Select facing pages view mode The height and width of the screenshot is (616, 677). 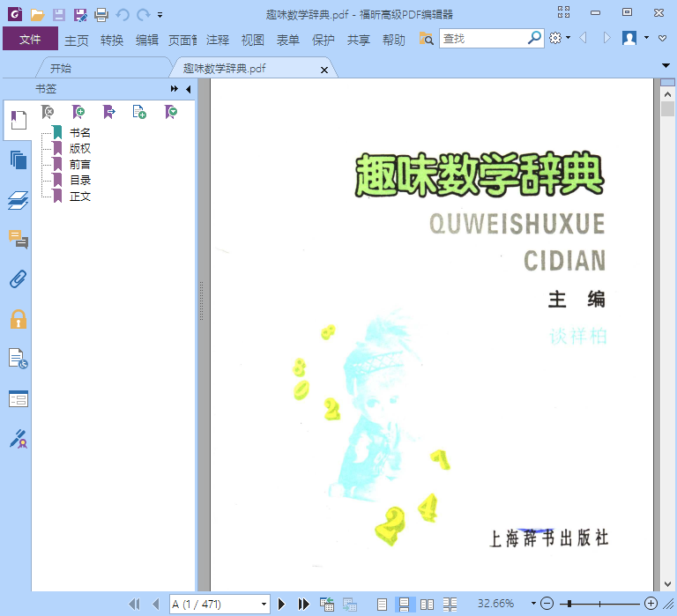coord(427,605)
